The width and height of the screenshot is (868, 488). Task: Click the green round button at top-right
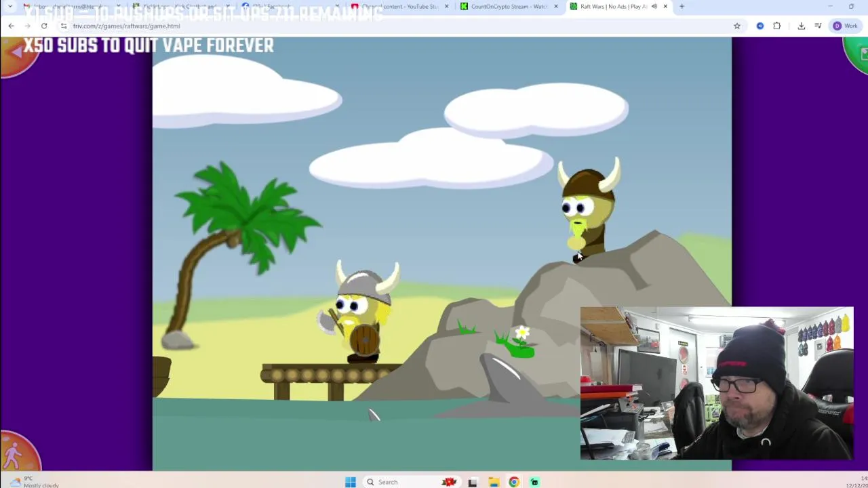click(x=857, y=54)
